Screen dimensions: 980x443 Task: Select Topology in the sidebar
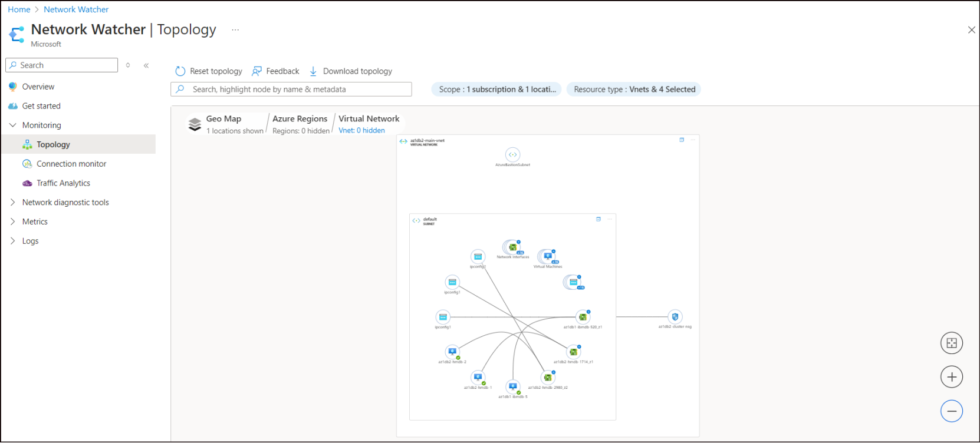click(53, 144)
